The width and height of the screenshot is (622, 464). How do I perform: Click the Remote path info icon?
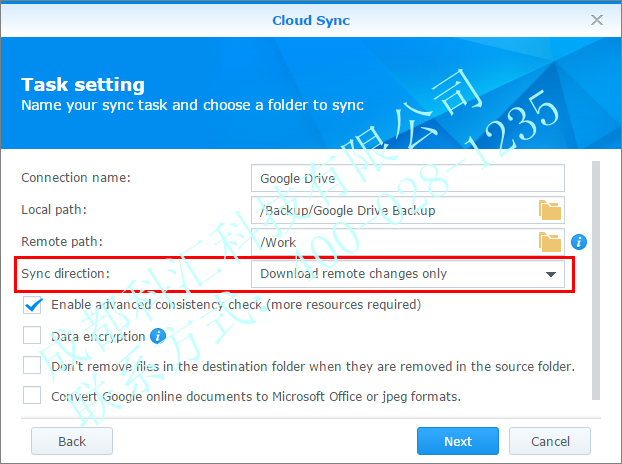click(579, 242)
